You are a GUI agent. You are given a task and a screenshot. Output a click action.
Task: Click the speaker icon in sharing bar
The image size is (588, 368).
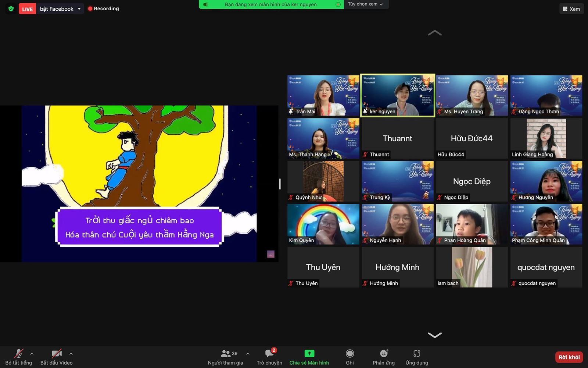pyautogui.click(x=206, y=4)
